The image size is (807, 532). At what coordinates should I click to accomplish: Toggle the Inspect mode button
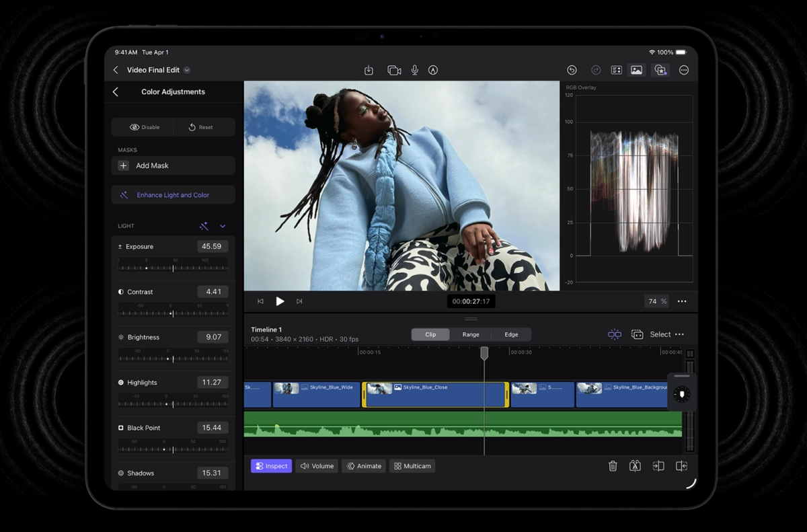pyautogui.click(x=271, y=465)
